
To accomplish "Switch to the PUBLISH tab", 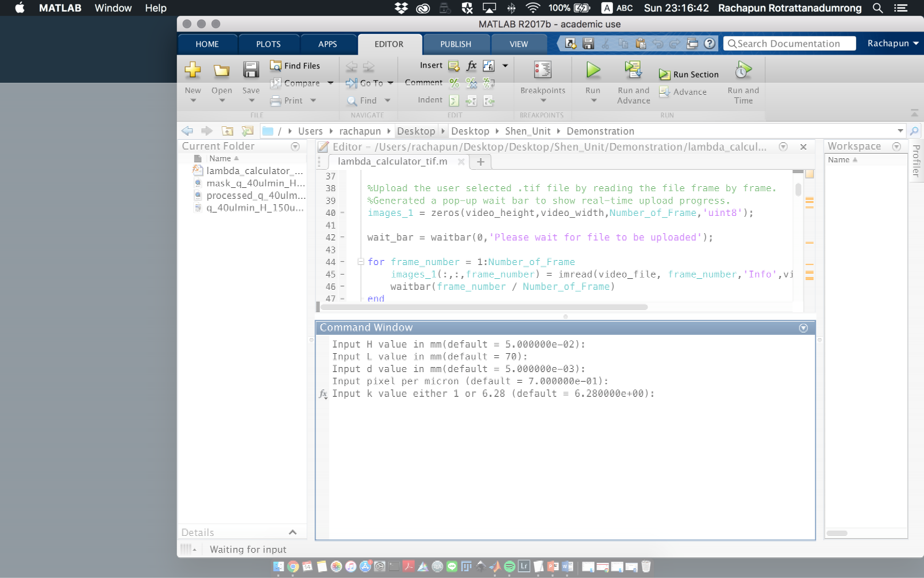I will click(x=456, y=44).
